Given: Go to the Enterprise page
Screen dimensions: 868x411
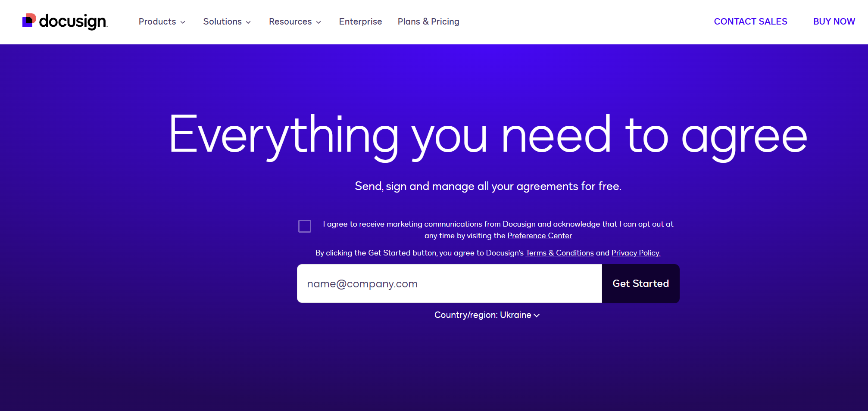Looking at the screenshot, I should [x=360, y=22].
